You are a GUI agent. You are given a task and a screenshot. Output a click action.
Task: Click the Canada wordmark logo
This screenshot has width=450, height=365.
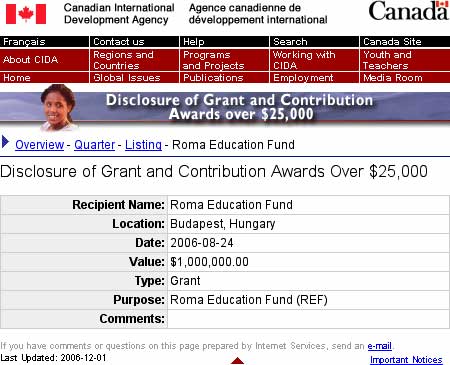[409, 11]
